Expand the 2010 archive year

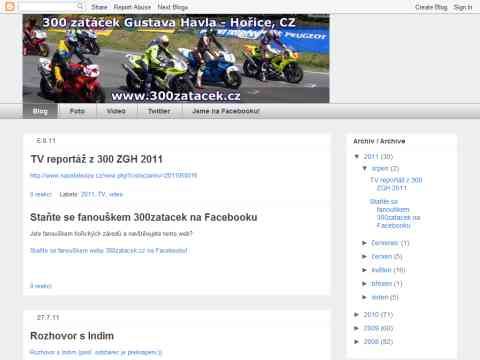click(x=357, y=314)
